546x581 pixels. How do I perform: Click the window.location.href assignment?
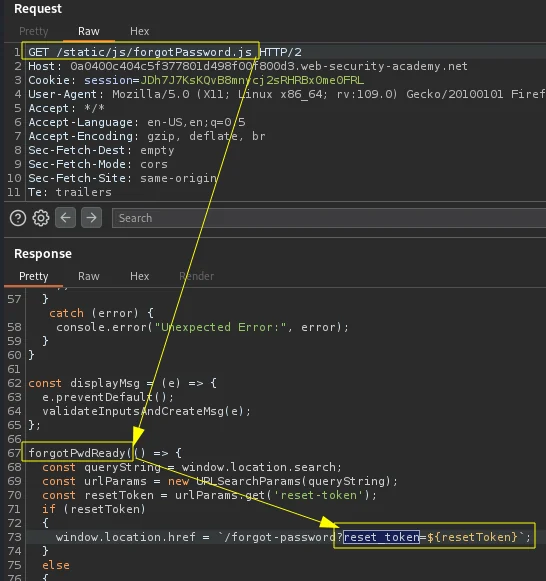pos(293,537)
